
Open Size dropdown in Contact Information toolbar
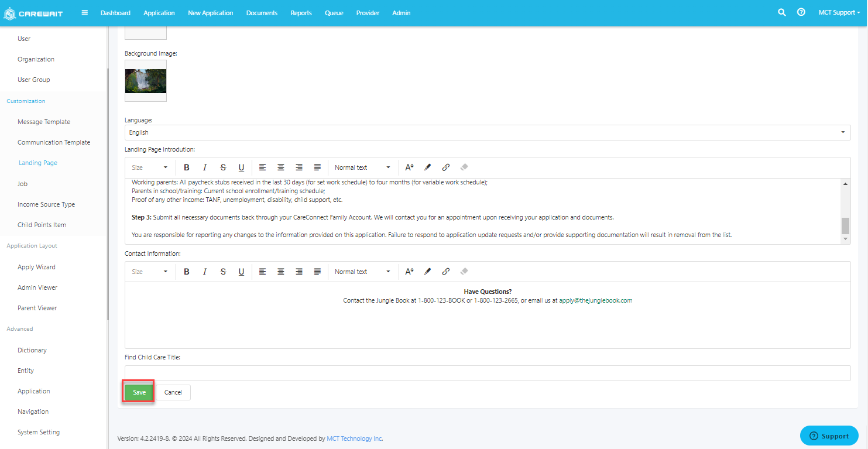(150, 272)
